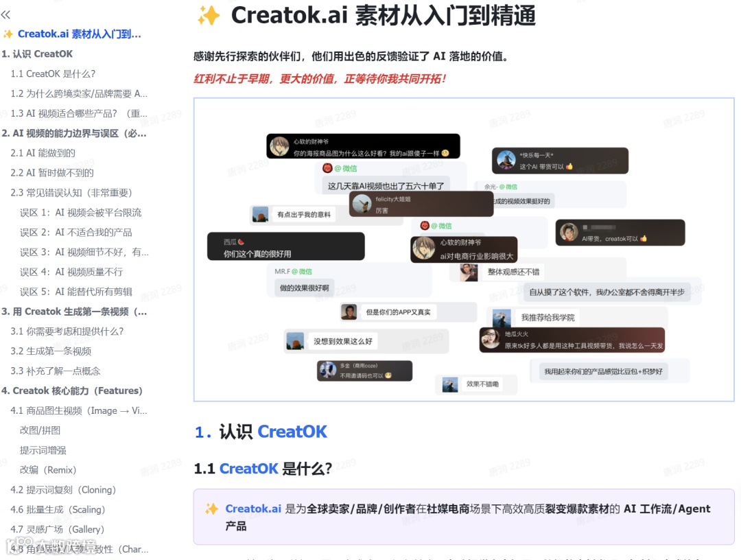Select outline sub-item 改编 (Remix)

pos(48,470)
